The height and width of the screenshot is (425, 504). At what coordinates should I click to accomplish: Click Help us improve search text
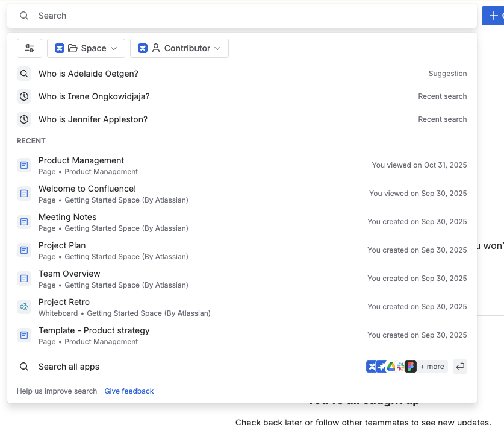click(x=57, y=391)
